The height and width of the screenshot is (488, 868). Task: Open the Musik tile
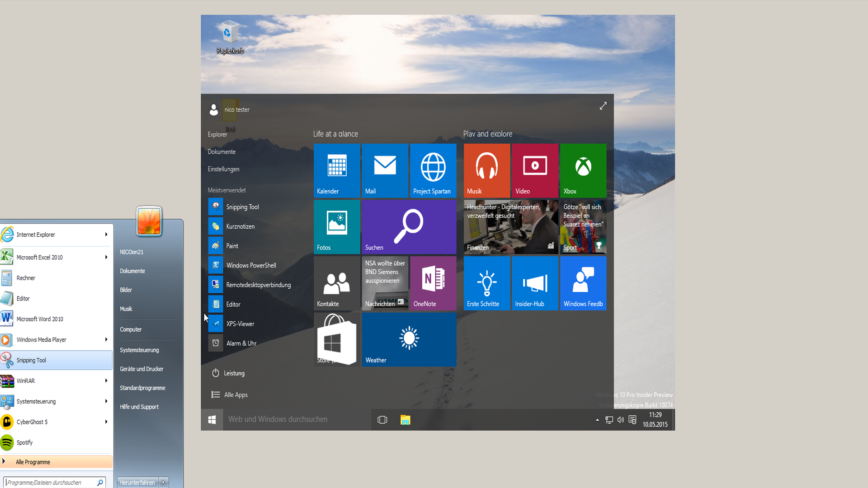pyautogui.click(x=487, y=170)
